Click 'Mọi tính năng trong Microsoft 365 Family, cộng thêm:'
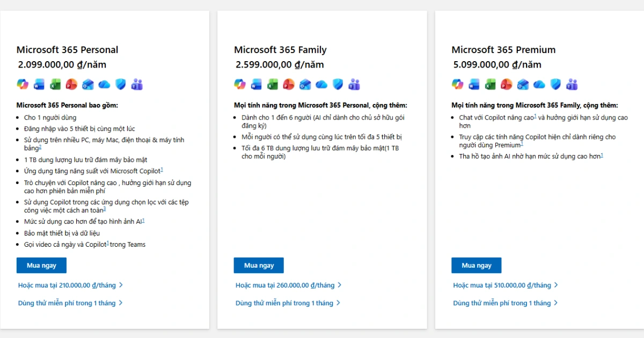The image size is (644, 338). 535,105
